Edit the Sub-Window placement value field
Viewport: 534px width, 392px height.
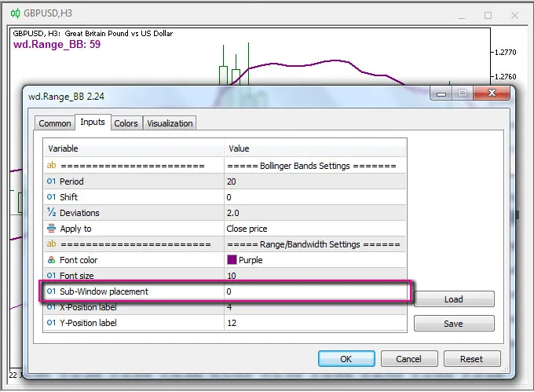tap(314, 291)
